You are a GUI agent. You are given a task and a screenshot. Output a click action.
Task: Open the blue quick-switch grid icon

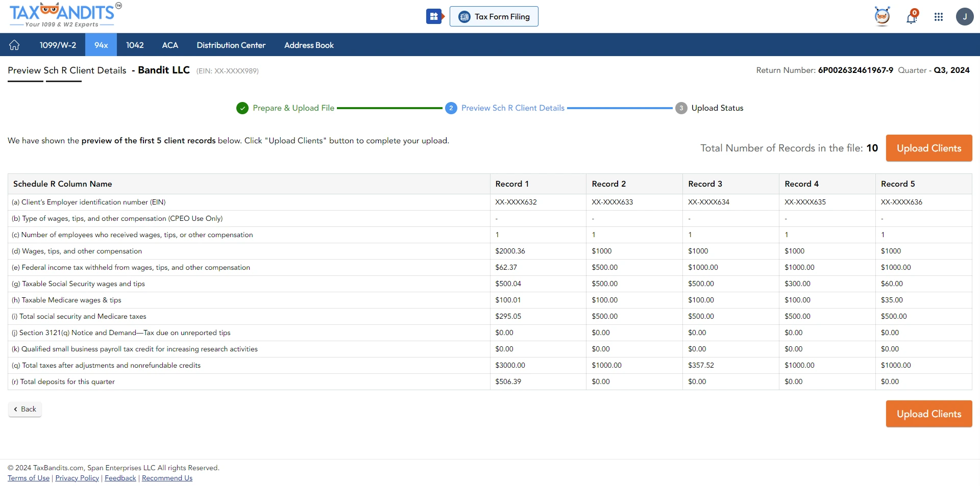435,16
